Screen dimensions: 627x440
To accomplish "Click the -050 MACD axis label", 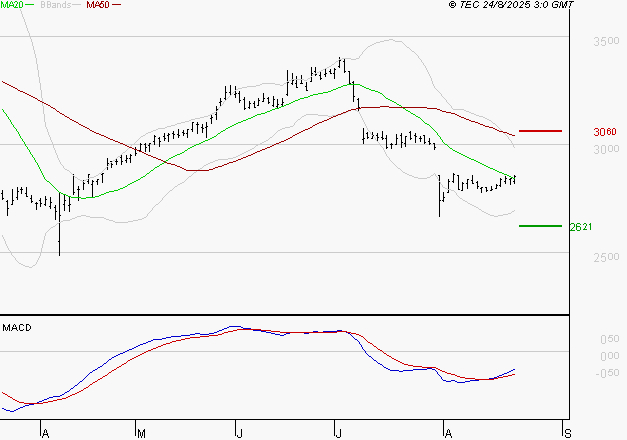I will pos(607,374).
